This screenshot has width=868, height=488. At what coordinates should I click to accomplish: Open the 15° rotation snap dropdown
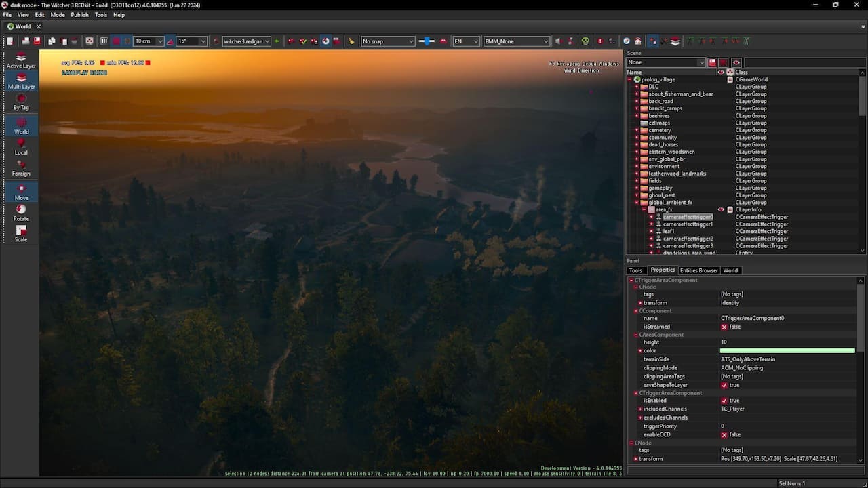(191, 41)
